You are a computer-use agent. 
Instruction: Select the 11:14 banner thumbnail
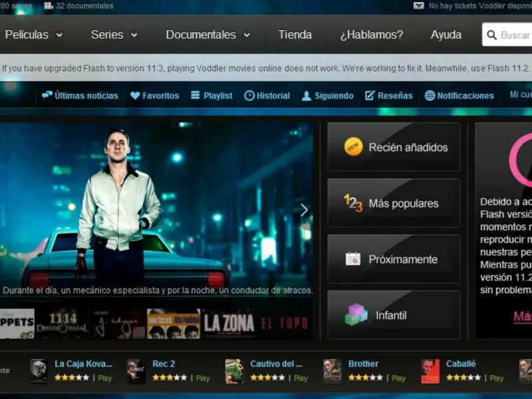pos(63,323)
